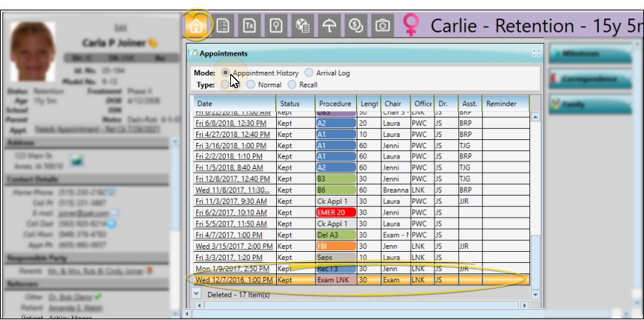644x320 pixels.
Task: Open the insurance umbrella icon
Action: click(329, 25)
